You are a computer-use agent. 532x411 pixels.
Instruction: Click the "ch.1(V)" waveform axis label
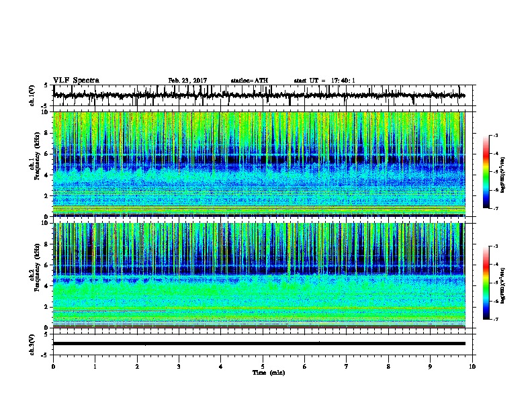pos(32,95)
